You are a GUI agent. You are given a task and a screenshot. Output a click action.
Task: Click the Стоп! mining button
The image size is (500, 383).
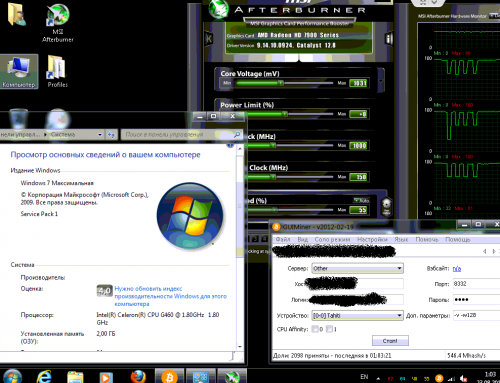pyautogui.click(x=390, y=341)
